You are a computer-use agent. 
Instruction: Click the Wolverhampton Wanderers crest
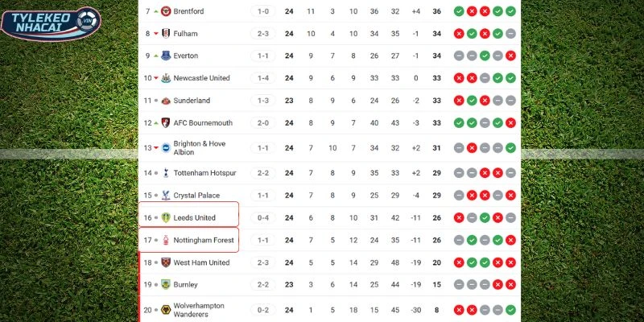pyautogui.click(x=166, y=310)
